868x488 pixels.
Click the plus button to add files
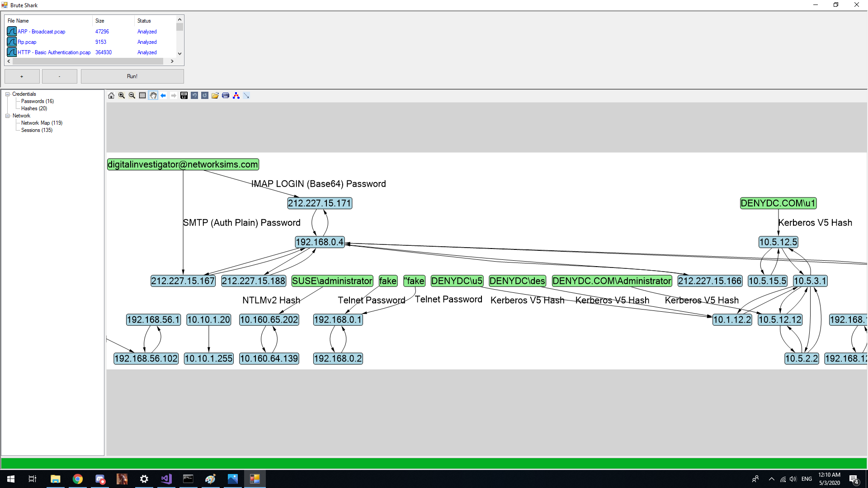click(22, 76)
